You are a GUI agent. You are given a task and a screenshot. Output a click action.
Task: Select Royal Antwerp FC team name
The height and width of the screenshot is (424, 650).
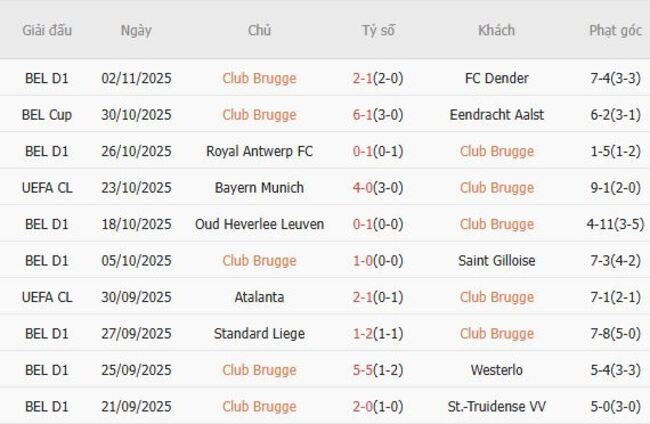(259, 151)
